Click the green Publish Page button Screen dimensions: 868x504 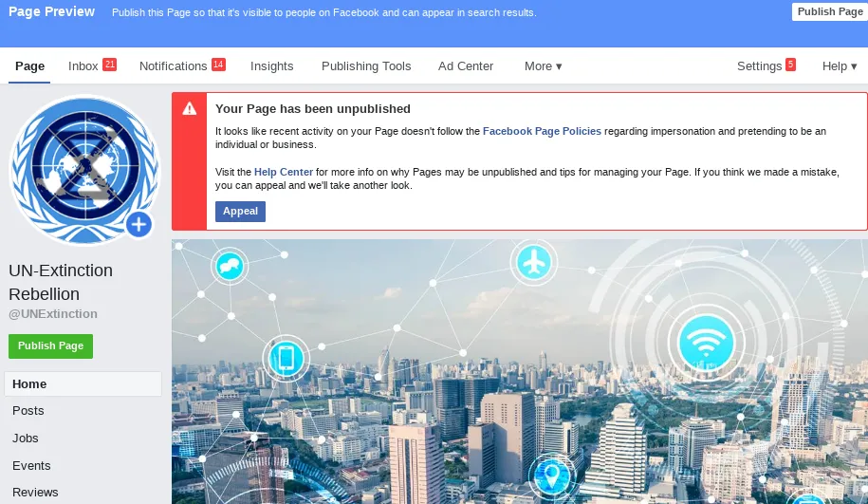pos(50,346)
